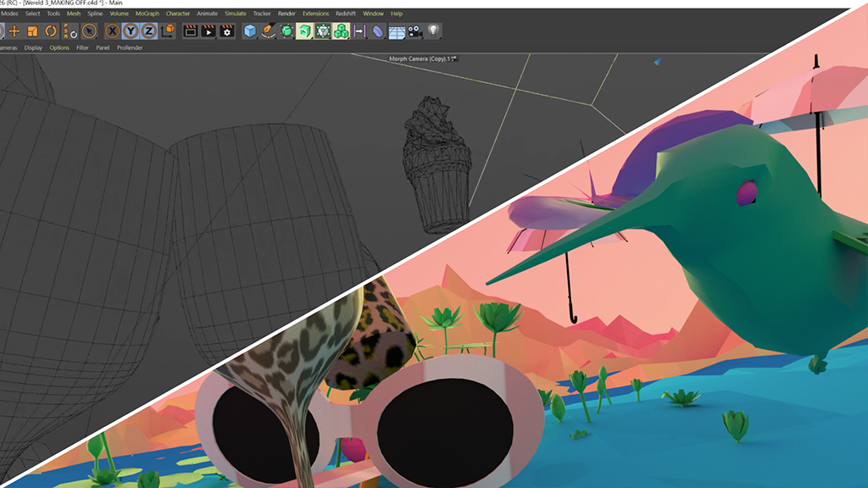Open the viewport Display dropdown menu
This screenshot has height=488, width=868.
click(33, 48)
